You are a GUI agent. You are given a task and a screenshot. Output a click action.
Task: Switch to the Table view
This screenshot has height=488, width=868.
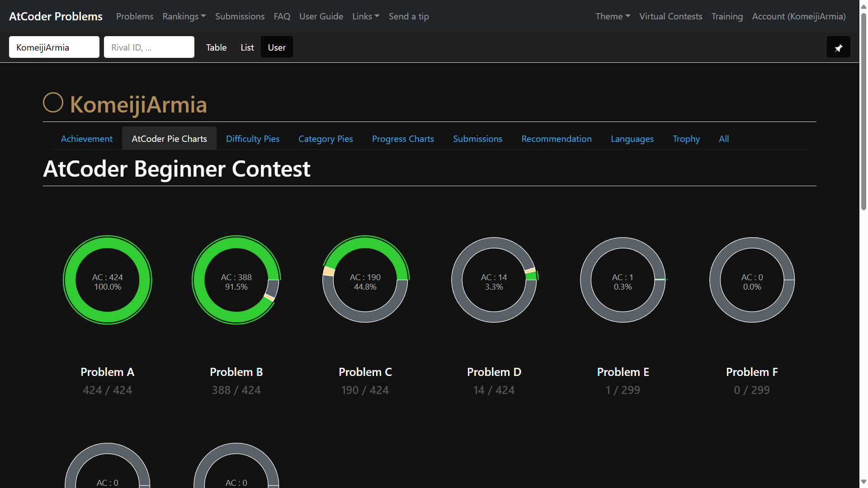pos(216,47)
